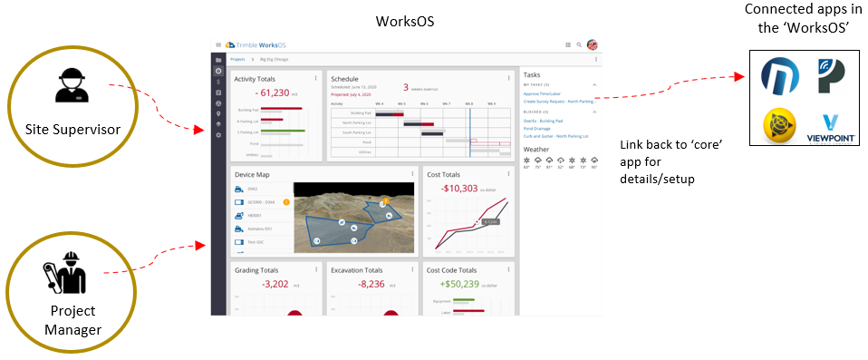The image size is (868, 360).
Task: Collapse the Blocked tasks section chevron
Action: (x=594, y=112)
